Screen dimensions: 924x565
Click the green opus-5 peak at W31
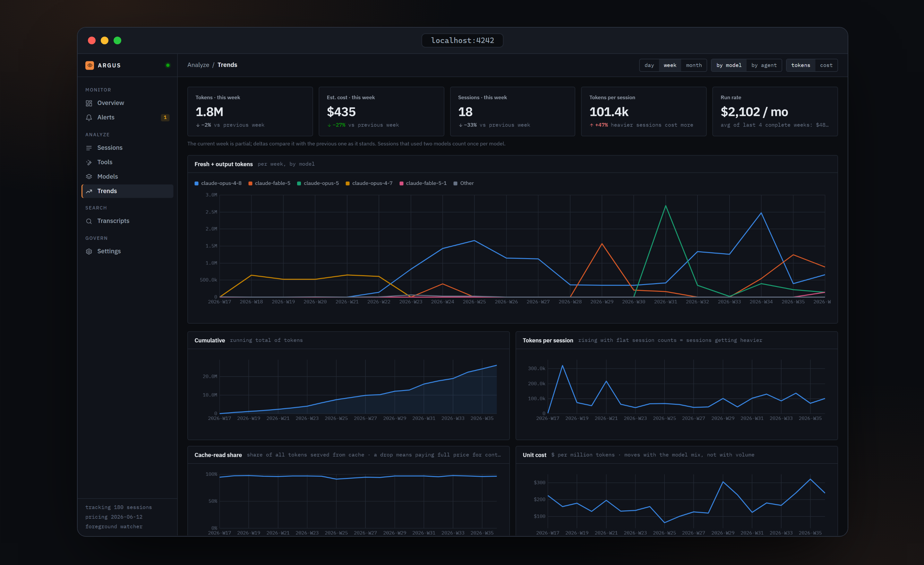coord(666,205)
